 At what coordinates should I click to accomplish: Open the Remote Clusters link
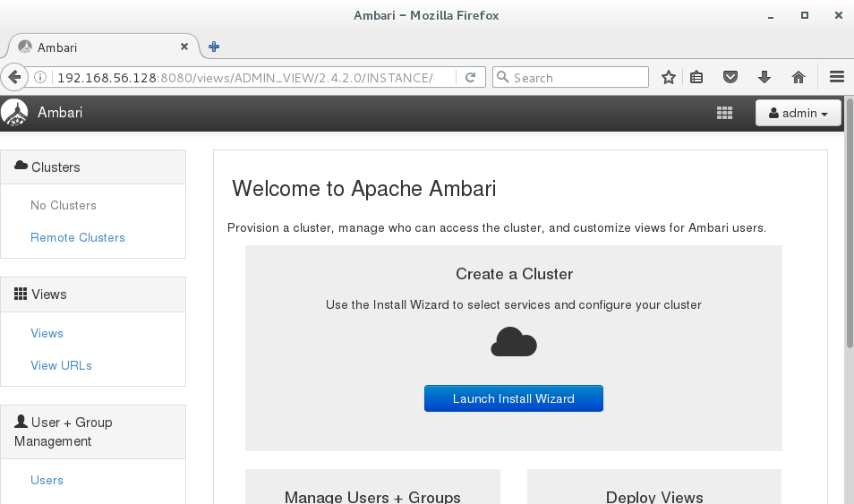click(x=78, y=237)
